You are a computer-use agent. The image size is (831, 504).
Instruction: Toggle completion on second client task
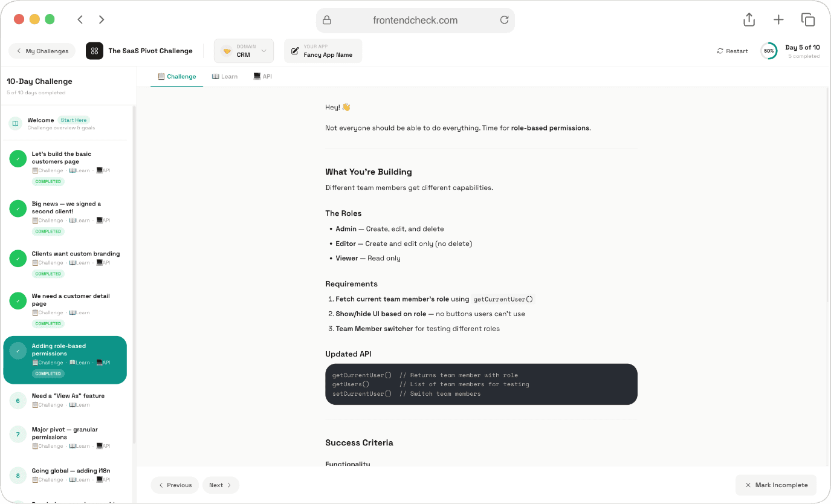coord(18,208)
